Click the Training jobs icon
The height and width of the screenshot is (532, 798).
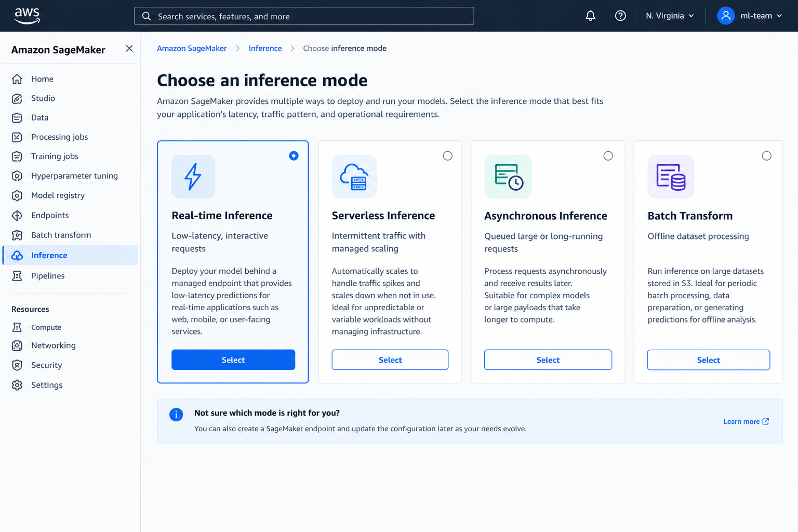tap(17, 156)
